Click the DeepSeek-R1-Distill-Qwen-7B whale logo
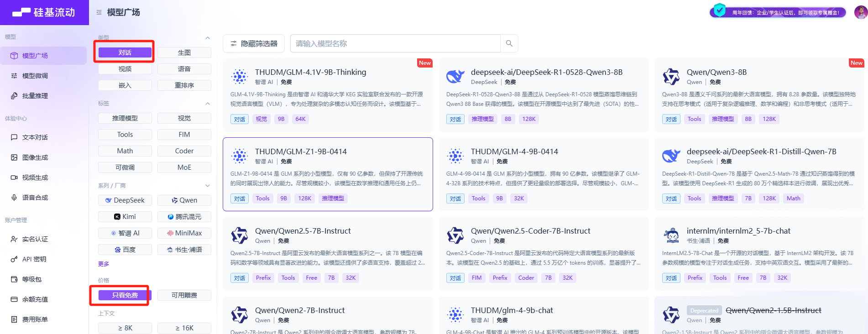The width and height of the screenshot is (868, 334). point(671,156)
